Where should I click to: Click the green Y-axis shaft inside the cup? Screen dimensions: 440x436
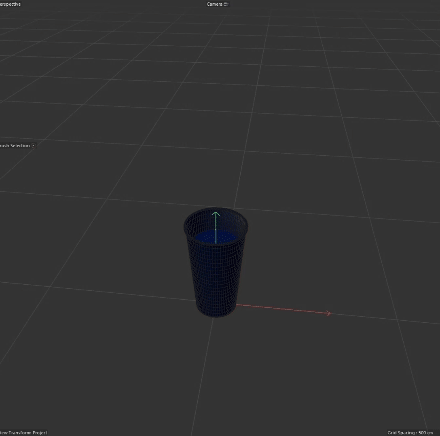[x=216, y=230]
